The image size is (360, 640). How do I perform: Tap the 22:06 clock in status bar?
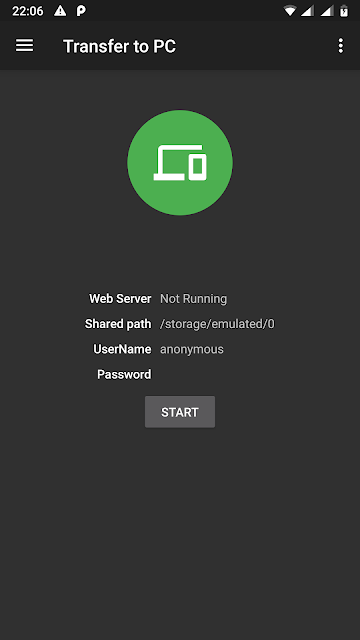28,11
